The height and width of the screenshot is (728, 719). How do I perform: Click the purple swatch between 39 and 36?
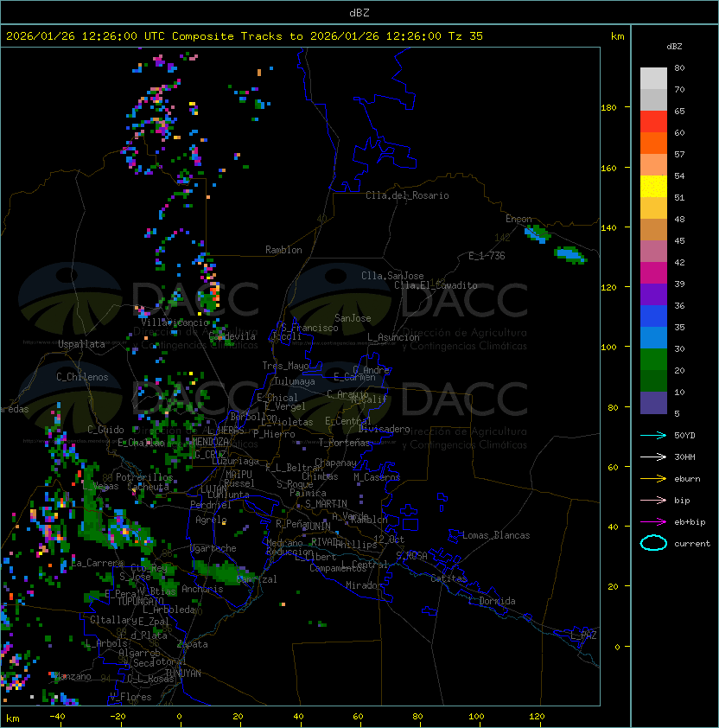pyautogui.click(x=653, y=294)
